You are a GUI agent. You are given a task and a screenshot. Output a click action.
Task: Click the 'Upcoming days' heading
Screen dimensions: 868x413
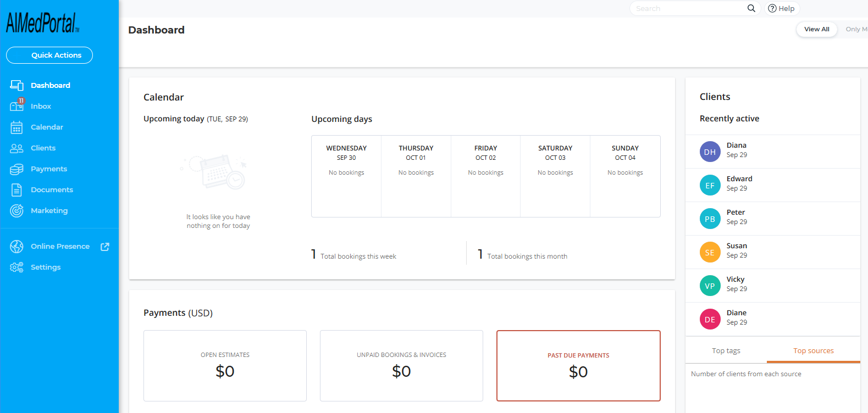[x=341, y=119]
